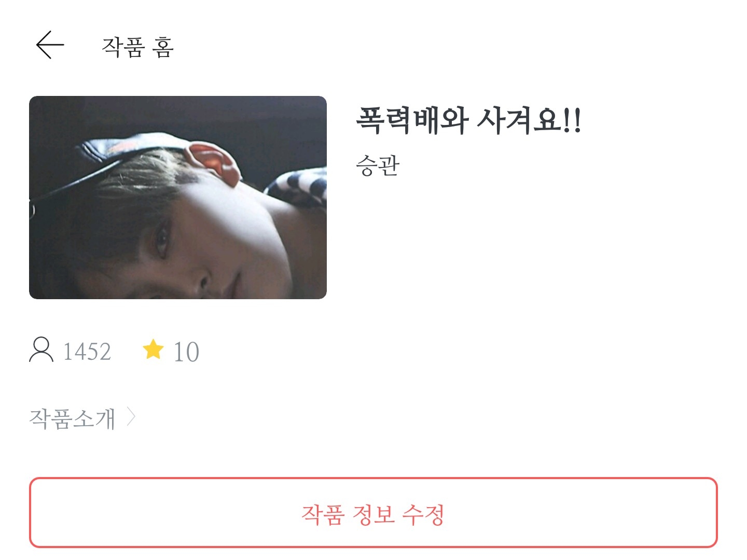This screenshot has height=560, width=747.
Task: Click the word 수정 in the red button
Action: click(423, 514)
